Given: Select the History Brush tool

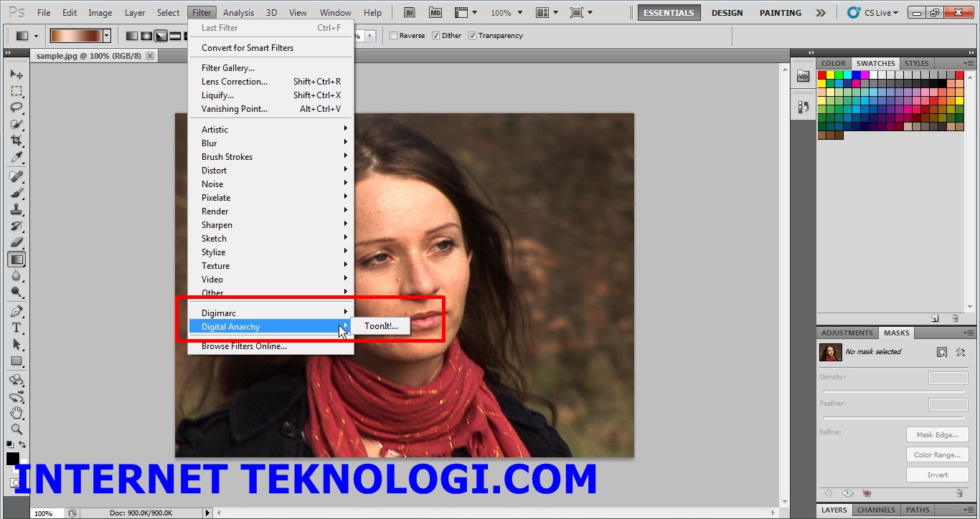Looking at the screenshot, I should click(17, 226).
